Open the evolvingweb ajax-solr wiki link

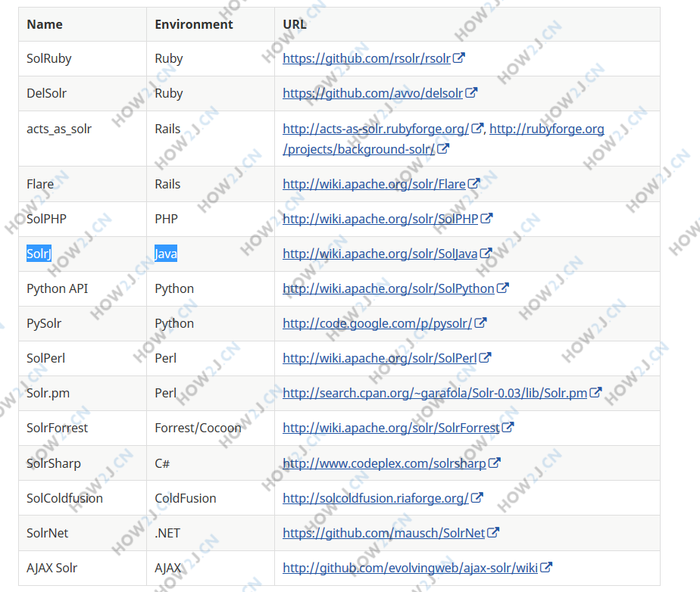tap(411, 568)
